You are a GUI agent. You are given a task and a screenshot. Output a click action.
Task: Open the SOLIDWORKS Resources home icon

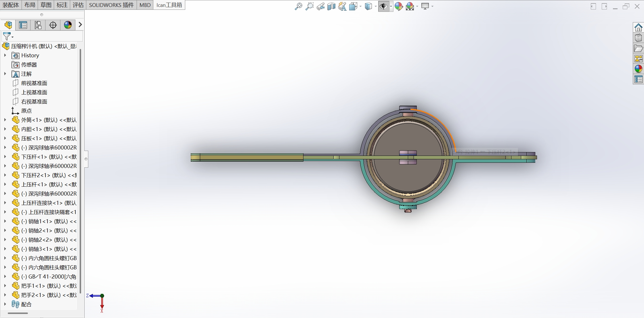tap(638, 28)
